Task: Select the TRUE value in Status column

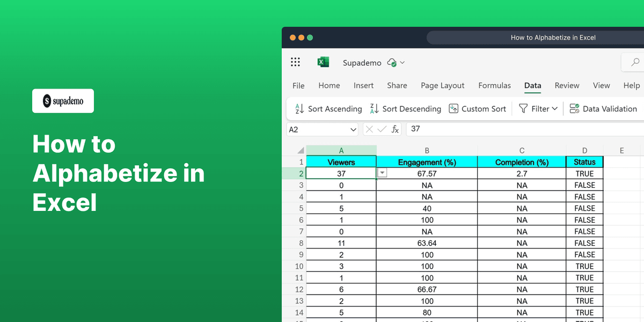Action: point(584,173)
